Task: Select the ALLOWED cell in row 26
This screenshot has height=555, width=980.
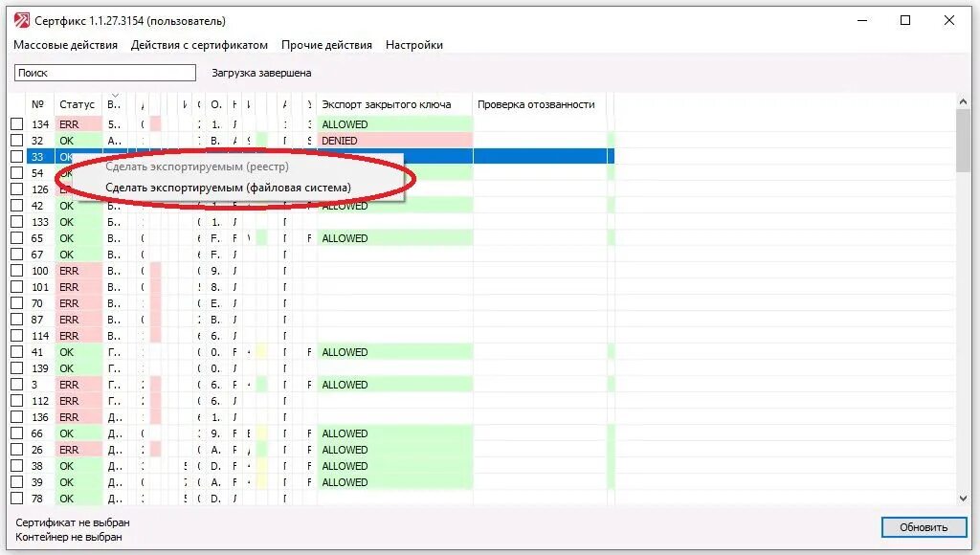Action: click(x=394, y=450)
